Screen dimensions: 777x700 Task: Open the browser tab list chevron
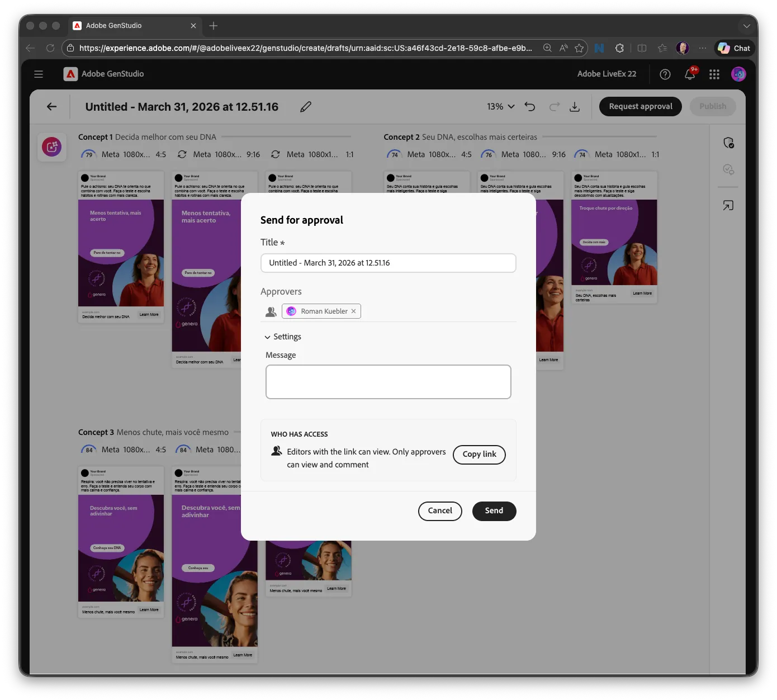(746, 26)
